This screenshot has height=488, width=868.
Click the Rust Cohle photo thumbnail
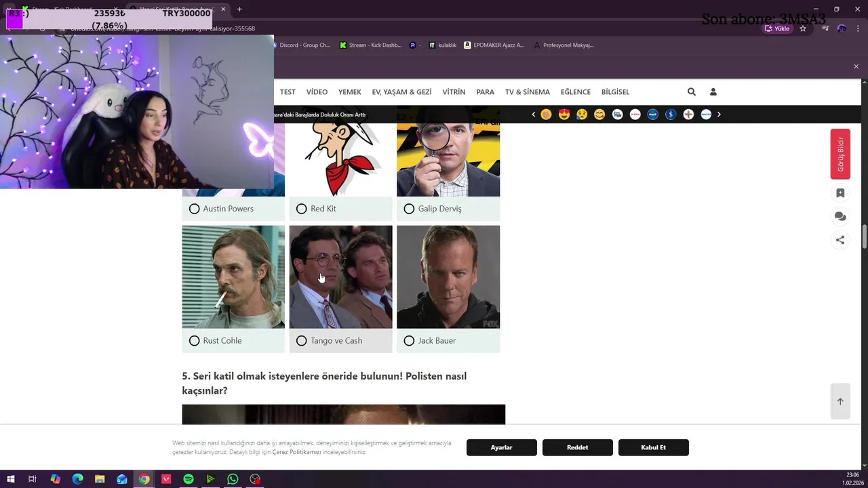point(233,277)
